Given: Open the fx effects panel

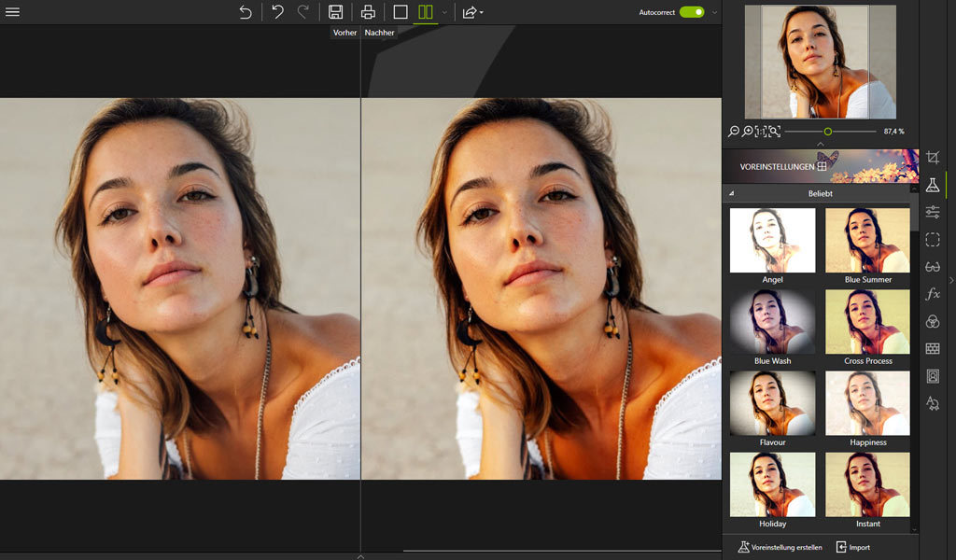Looking at the screenshot, I should [x=932, y=294].
